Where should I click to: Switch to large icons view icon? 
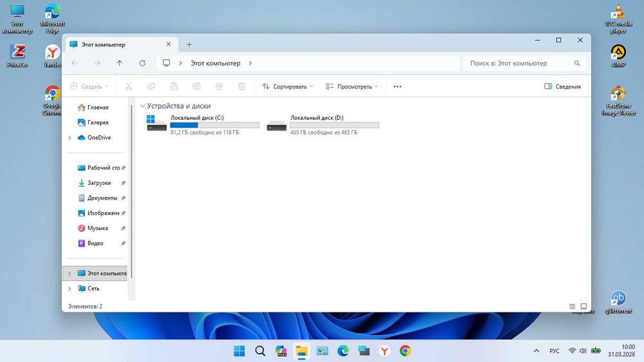583,306
